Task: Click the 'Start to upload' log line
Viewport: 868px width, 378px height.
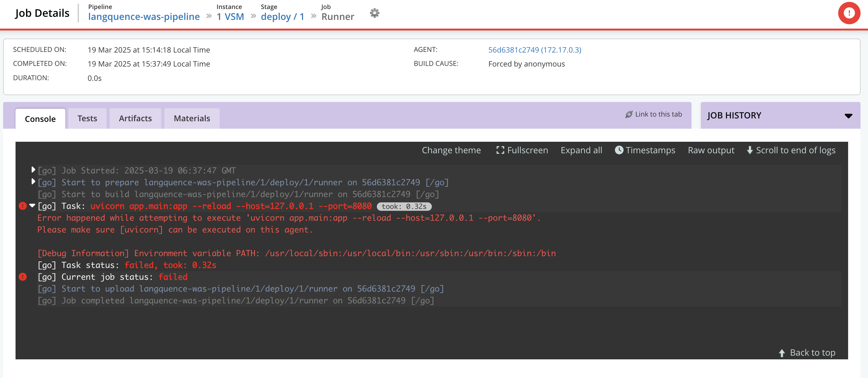Action: coord(240,289)
